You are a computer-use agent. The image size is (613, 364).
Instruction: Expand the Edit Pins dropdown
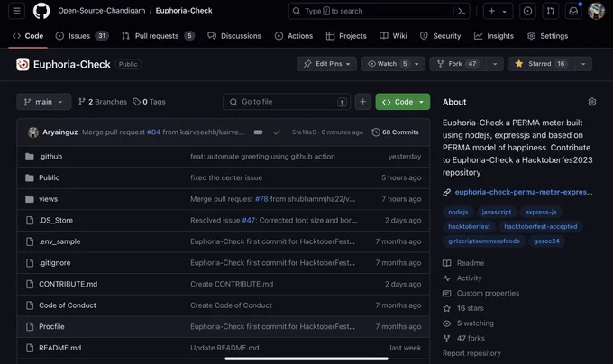326,64
